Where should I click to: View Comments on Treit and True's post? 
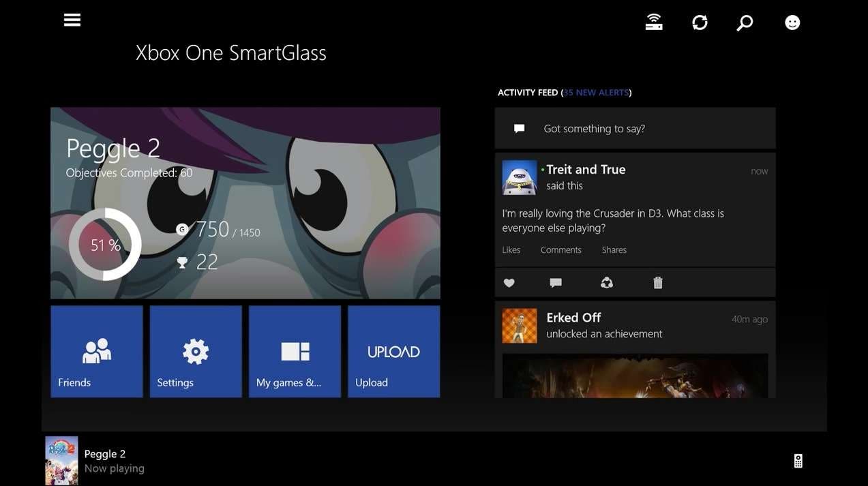[x=561, y=250]
